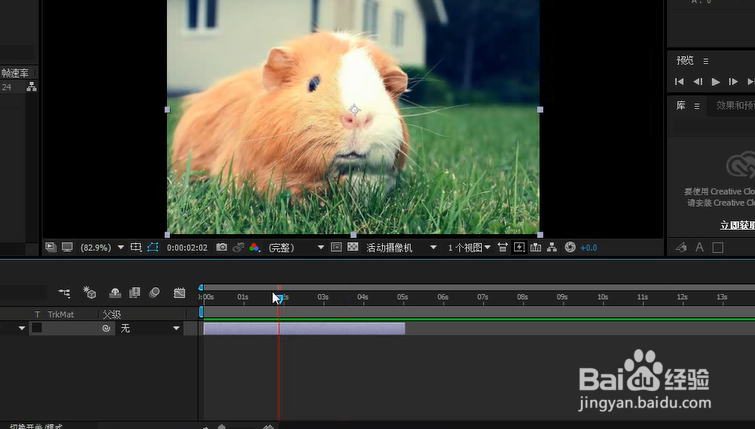Open the blending mode dropdown arrow on layer row
This screenshot has height=429, width=755.
tap(22, 328)
